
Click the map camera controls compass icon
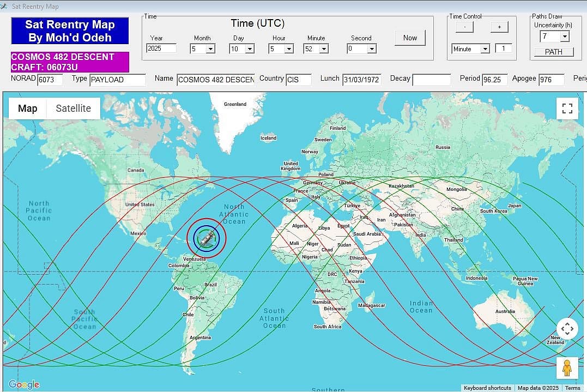(567, 329)
